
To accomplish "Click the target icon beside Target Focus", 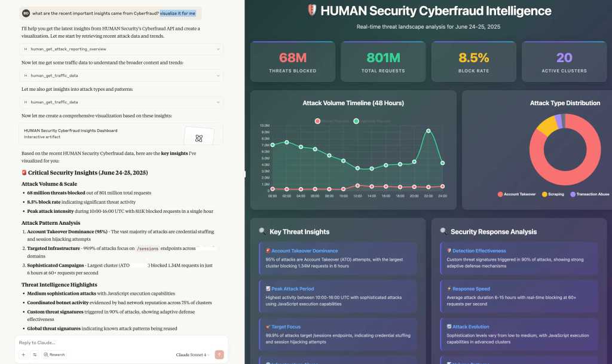I will click(268, 327).
